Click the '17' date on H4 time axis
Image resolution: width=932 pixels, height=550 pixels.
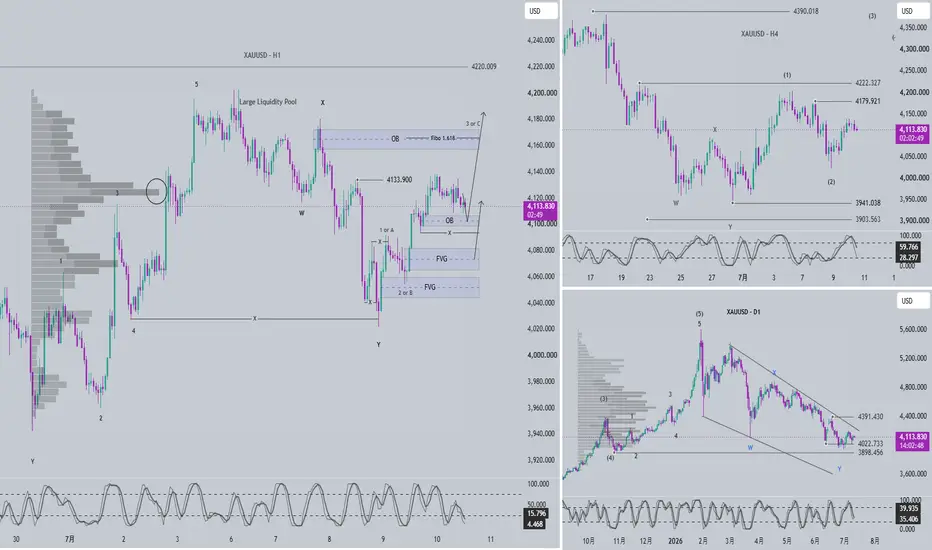tap(590, 278)
